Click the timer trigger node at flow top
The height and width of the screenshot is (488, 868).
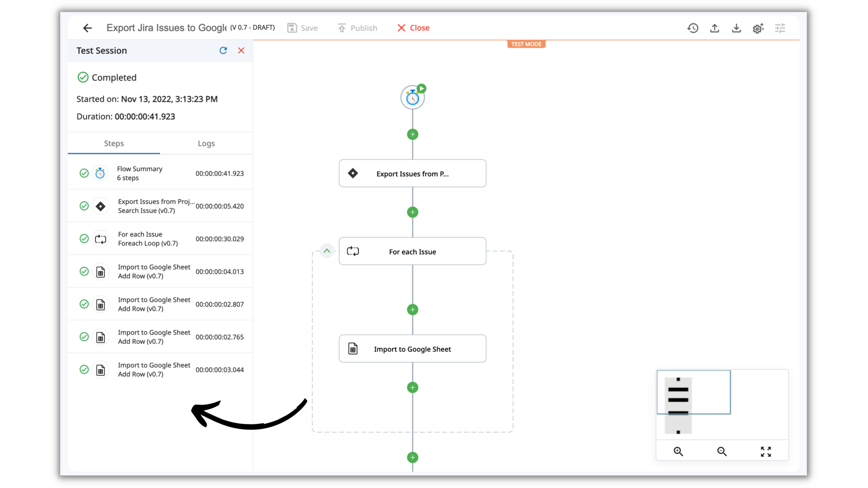pyautogui.click(x=412, y=97)
